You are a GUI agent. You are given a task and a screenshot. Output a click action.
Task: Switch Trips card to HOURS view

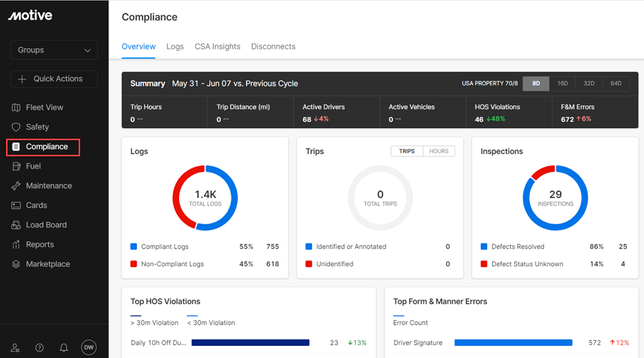tap(439, 151)
